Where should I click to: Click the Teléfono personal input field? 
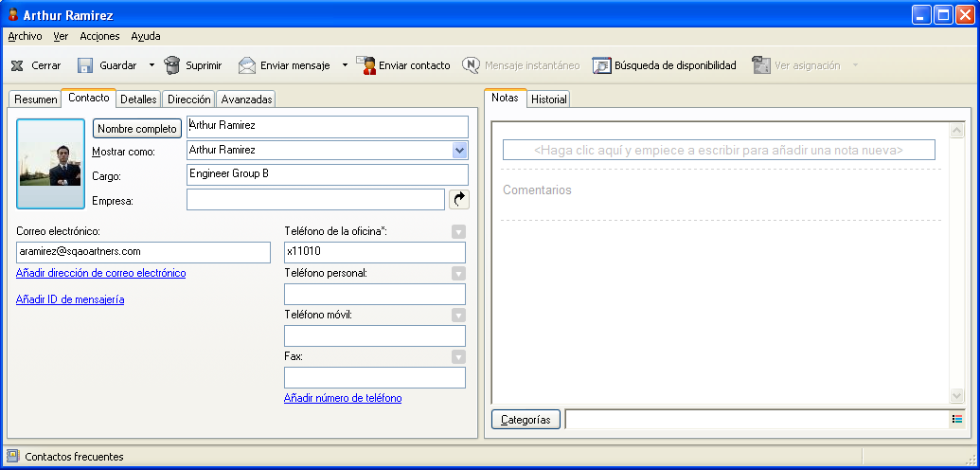point(375,294)
